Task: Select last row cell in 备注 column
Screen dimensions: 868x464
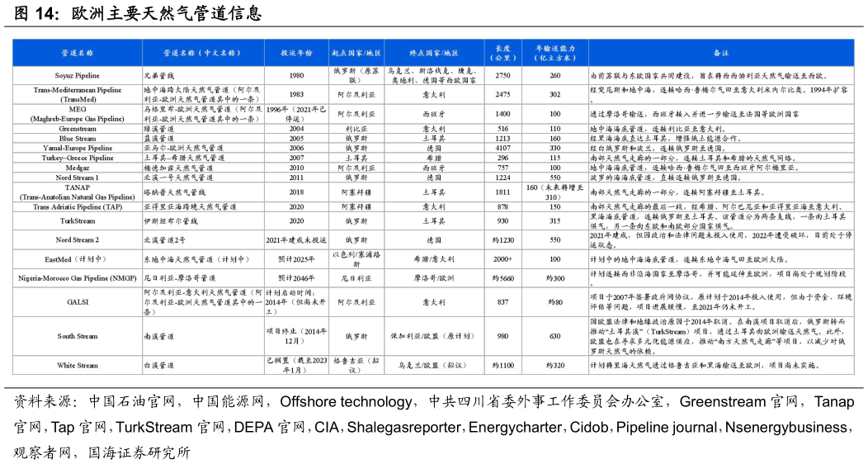Action: (721, 365)
